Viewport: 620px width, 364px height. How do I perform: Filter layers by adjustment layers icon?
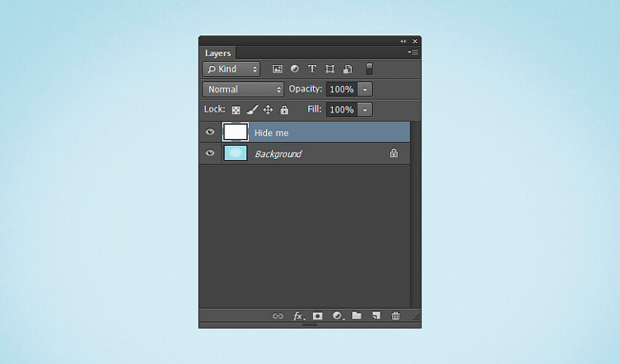coord(295,69)
